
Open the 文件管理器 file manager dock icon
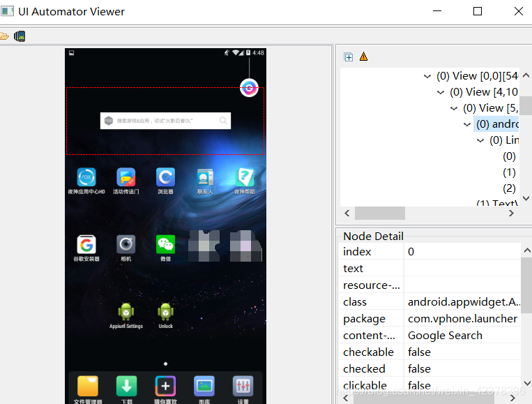(88, 386)
